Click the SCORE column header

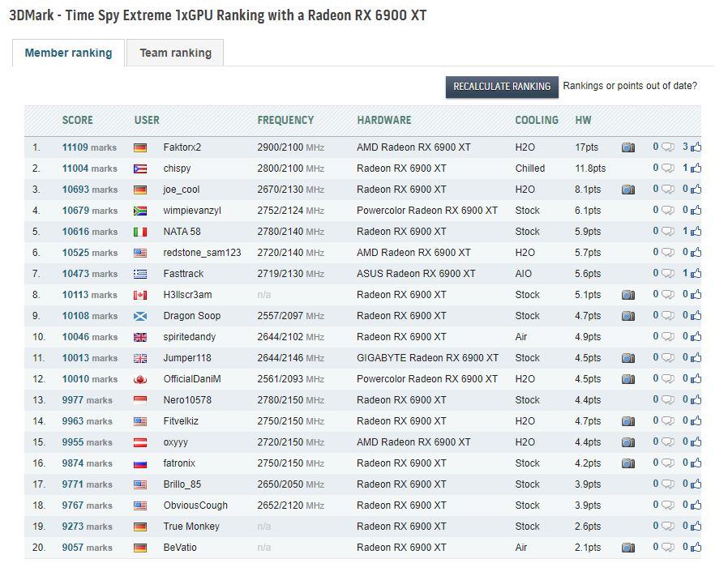pos(78,120)
